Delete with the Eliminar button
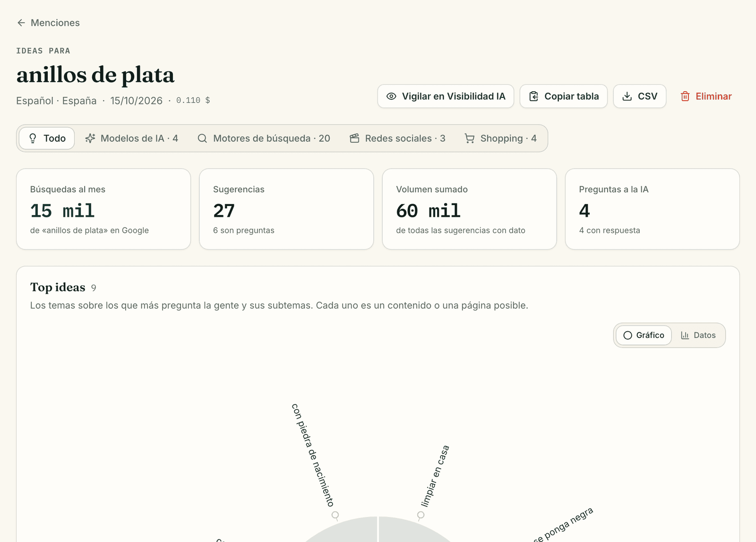The image size is (756, 542). coord(706,96)
